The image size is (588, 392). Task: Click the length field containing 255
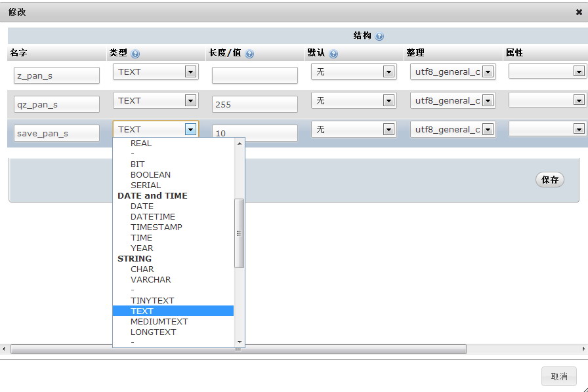(x=255, y=104)
